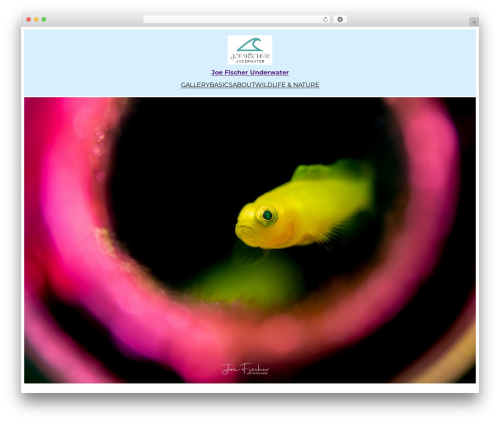The image size is (500, 423).
Task: Reload page using the refresh icon
Action: [325, 19]
